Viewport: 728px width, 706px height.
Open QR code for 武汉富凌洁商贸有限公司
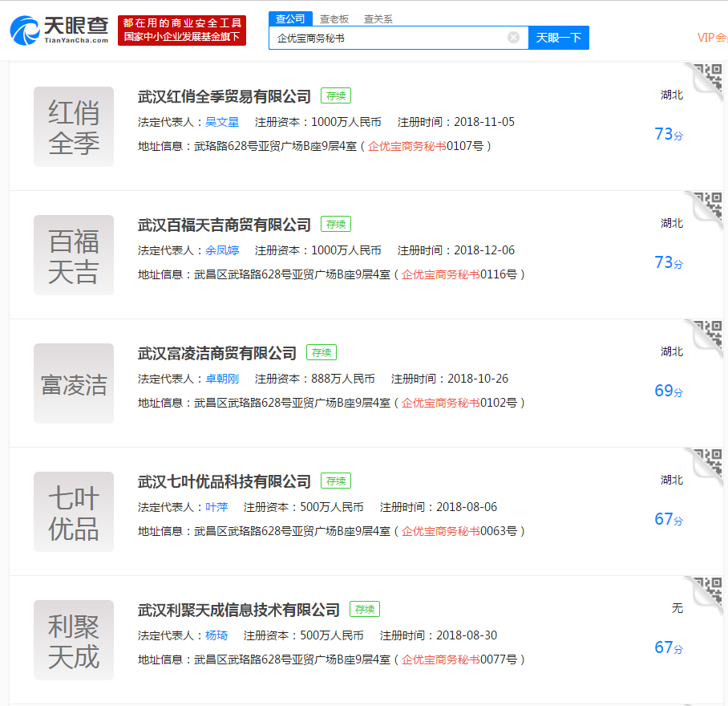tap(710, 339)
